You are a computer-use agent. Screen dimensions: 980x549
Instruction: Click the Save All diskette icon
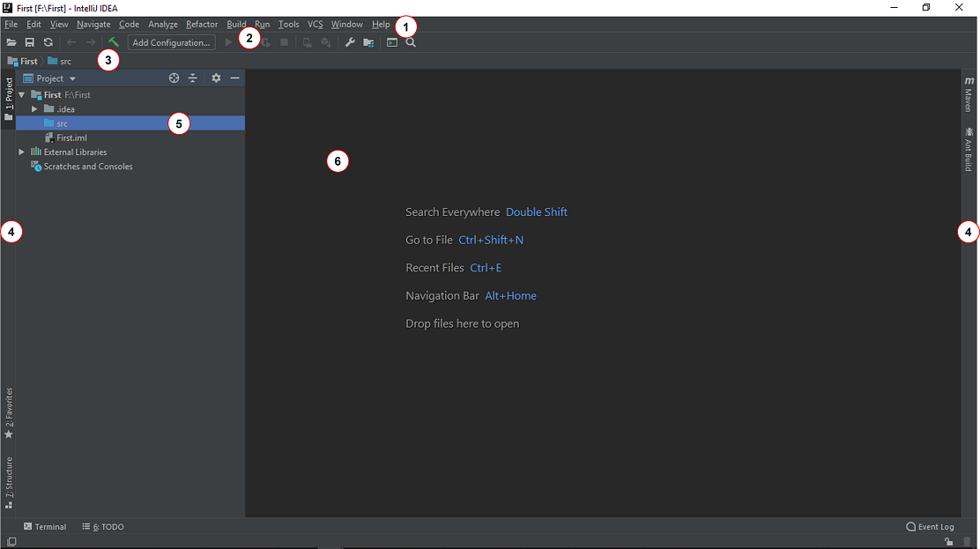point(29,42)
